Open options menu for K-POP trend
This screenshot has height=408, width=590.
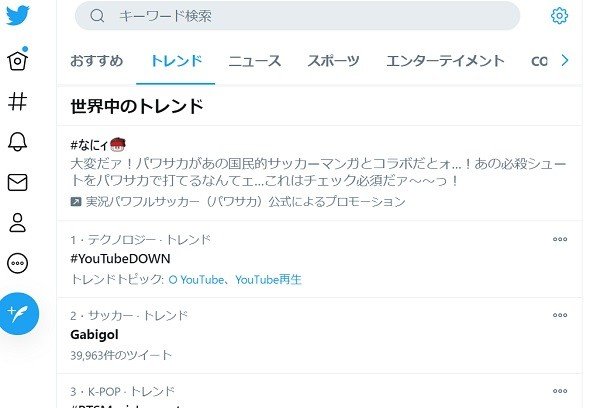click(560, 391)
